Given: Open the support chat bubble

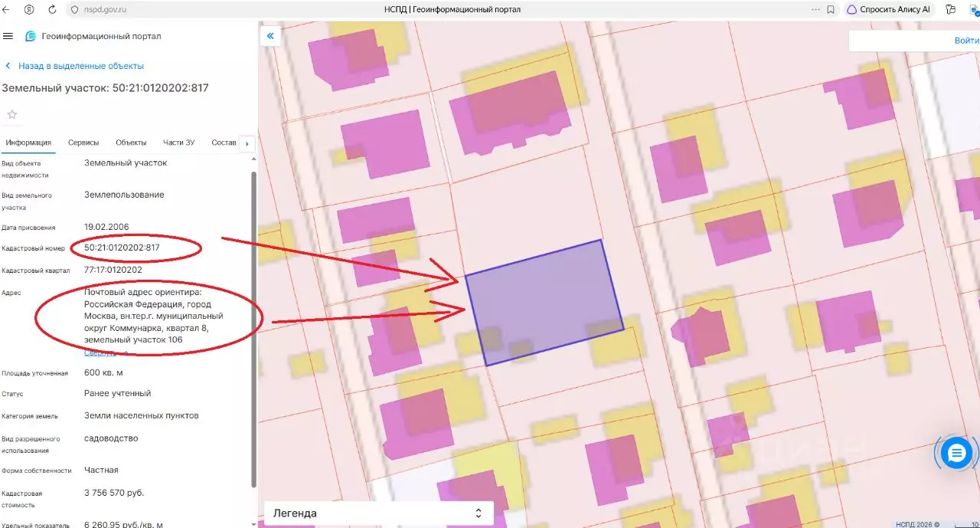Looking at the screenshot, I should click(956, 454).
